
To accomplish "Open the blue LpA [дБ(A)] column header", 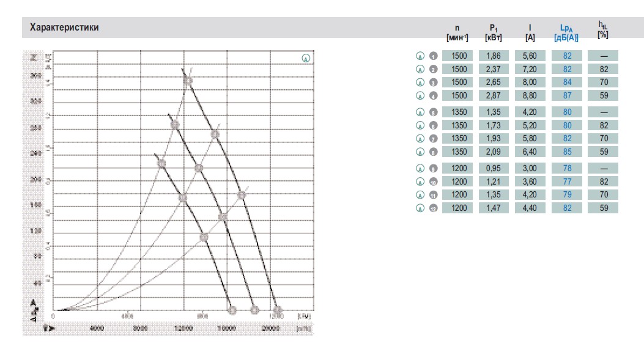I will pyautogui.click(x=566, y=33).
